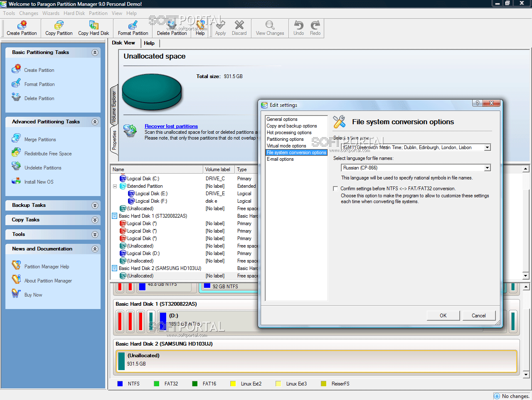Viewport: 532px width, 400px height.
Task: Open the time zone dropdown
Action: [x=488, y=147]
